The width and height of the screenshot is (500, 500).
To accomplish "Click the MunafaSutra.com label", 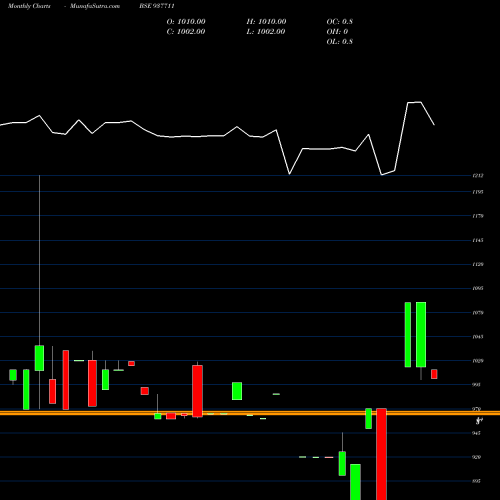I will point(95,6).
